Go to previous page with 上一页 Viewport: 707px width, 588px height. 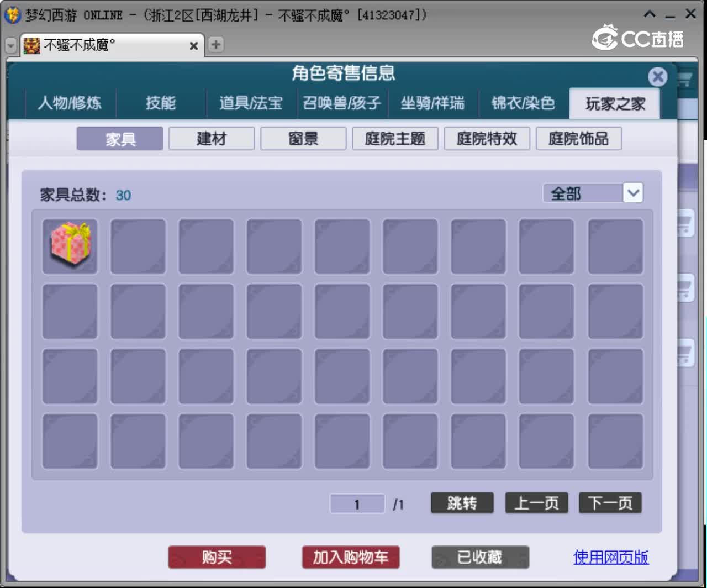(x=536, y=503)
